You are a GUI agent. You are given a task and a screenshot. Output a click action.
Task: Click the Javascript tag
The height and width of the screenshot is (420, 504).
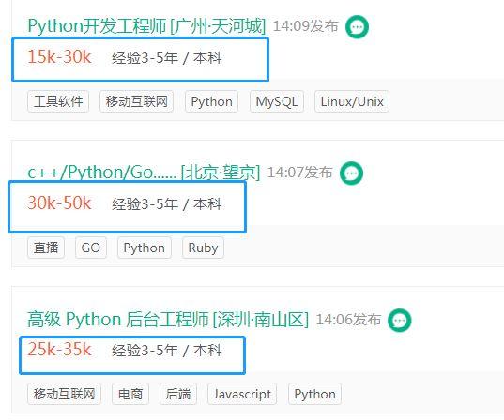click(x=242, y=394)
